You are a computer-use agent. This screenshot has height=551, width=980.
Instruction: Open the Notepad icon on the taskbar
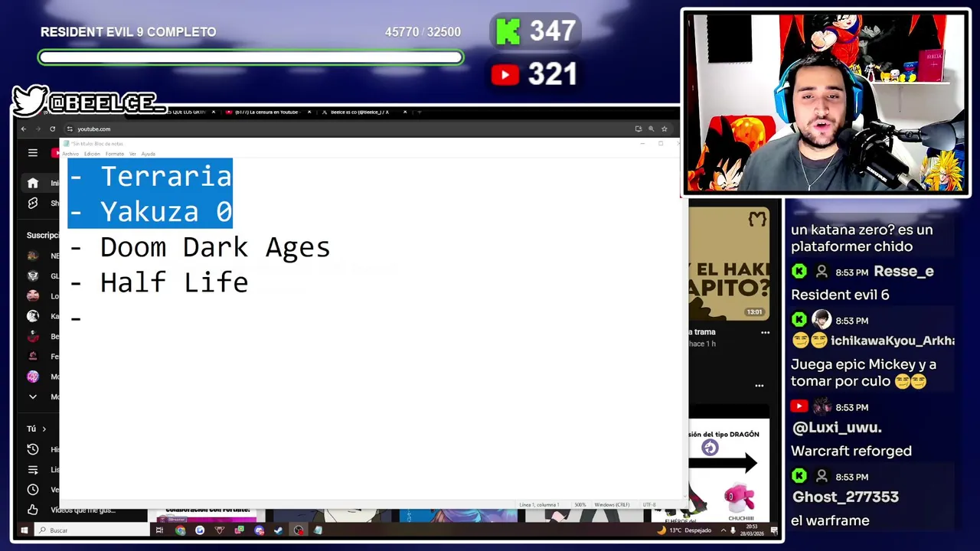point(318,530)
